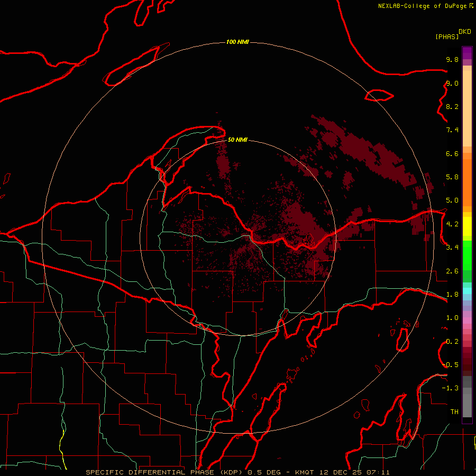This screenshot has height=476, width=476.
Task: Select the 50 NMI range ring label
Action: coord(237,140)
